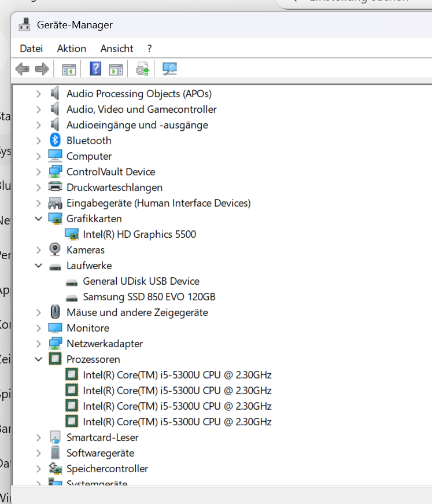Click the Smartcard-Leser icon
Image resolution: width=432 pixels, height=504 pixels.
[56, 437]
